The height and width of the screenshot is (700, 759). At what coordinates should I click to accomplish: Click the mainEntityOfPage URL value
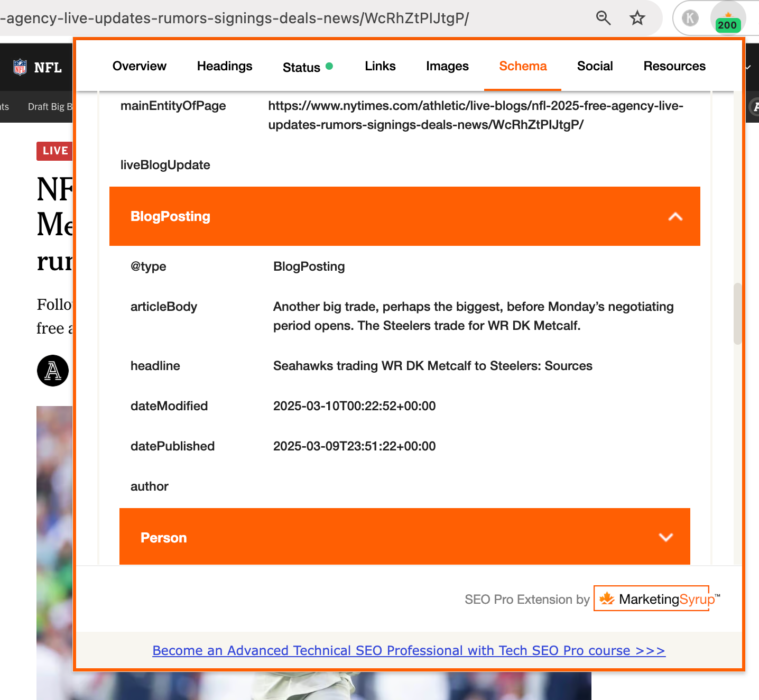coord(476,115)
